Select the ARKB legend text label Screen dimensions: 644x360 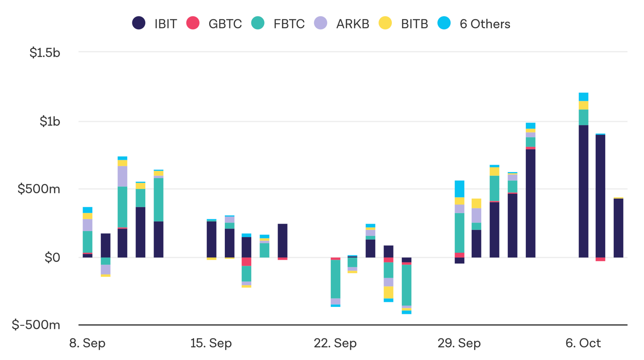(x=353, y=24)
